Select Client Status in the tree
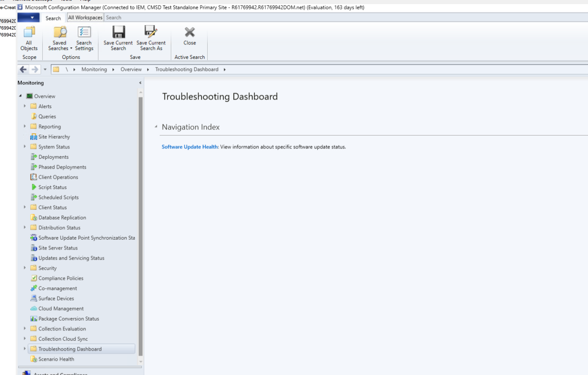 click(52, 208)
